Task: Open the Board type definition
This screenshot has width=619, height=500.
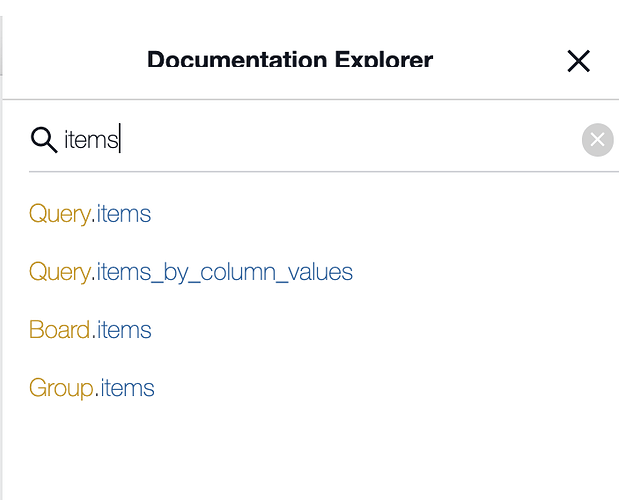Action: point(59,330)
